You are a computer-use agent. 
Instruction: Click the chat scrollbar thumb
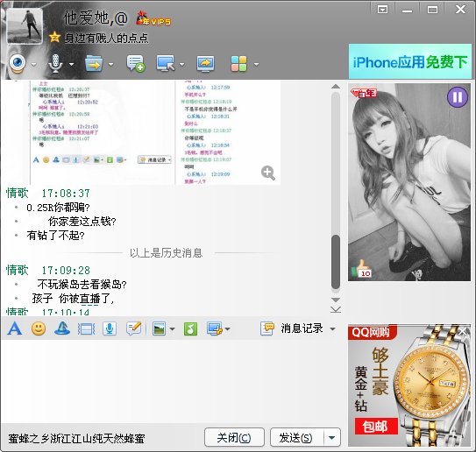[x=336, y=262]
